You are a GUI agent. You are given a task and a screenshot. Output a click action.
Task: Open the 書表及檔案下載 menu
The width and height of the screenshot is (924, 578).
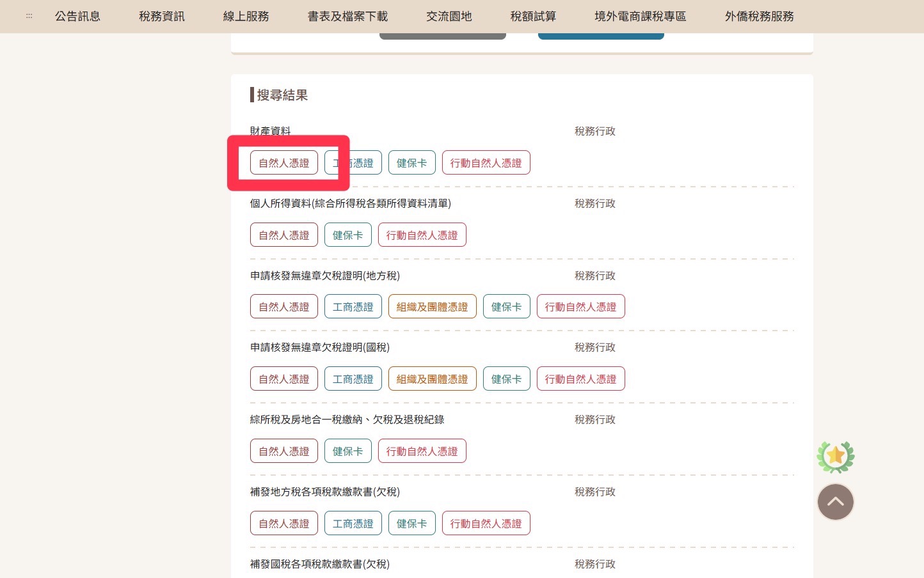347,16
